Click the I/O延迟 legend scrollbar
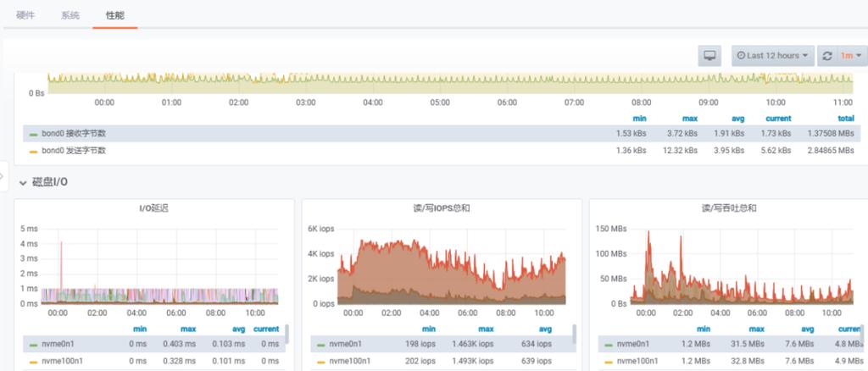This screenshot has width=868, height=371. (x=287, y=334)
